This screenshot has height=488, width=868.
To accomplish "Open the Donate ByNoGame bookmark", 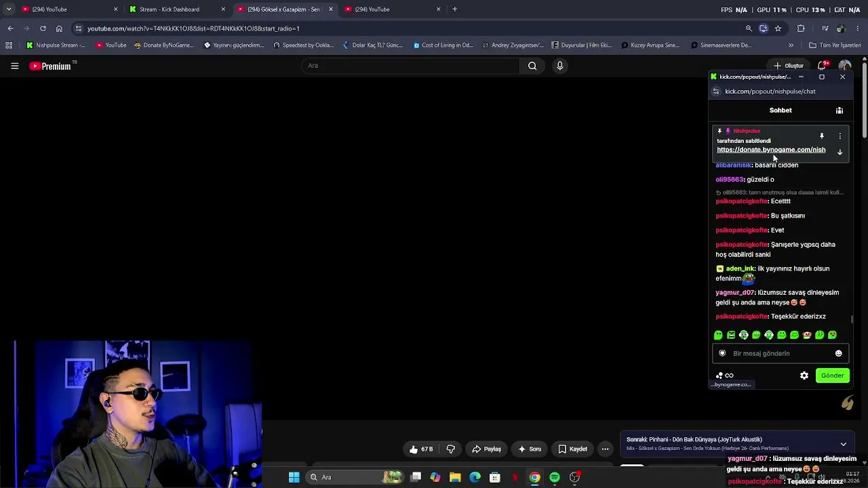I will pyautogui.click(x=163, y=45).
